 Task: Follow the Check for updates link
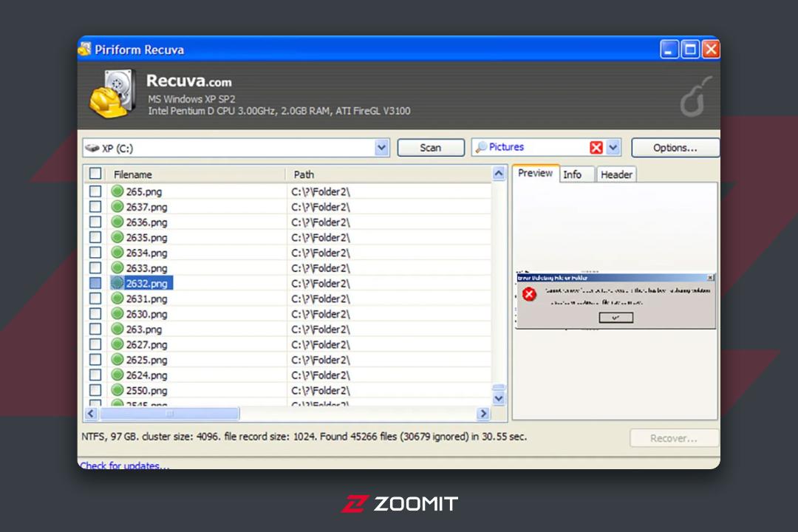click(125, 465)
